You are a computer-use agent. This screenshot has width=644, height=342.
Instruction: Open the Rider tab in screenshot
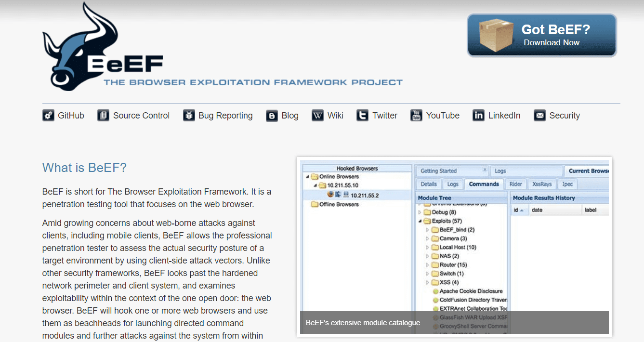click(x=516, y=184)
